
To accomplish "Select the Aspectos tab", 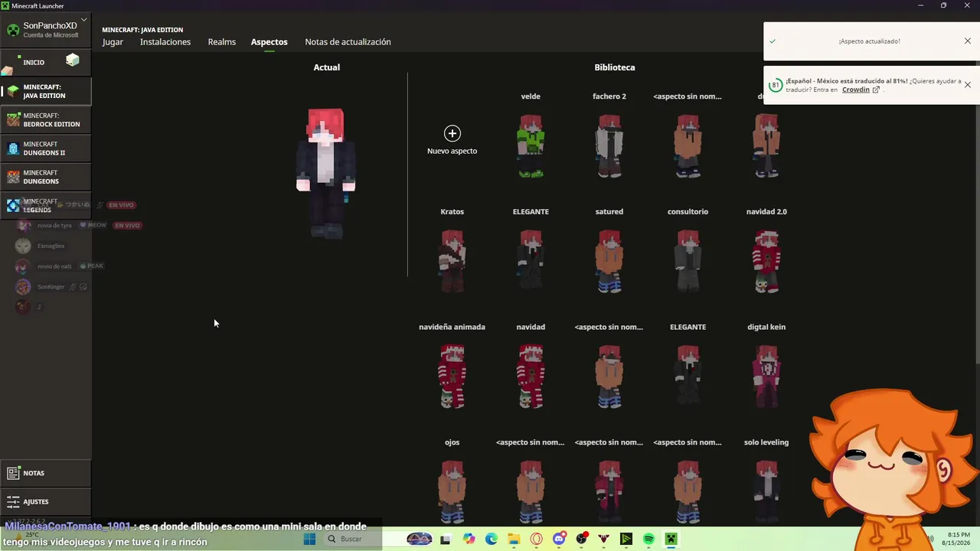I will (x=269, y=42).
